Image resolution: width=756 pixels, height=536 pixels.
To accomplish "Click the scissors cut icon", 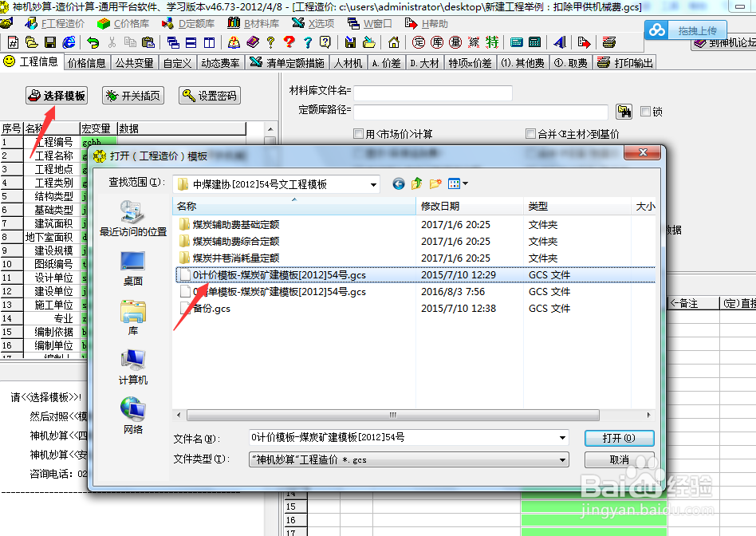I will (x=112, y=42).
